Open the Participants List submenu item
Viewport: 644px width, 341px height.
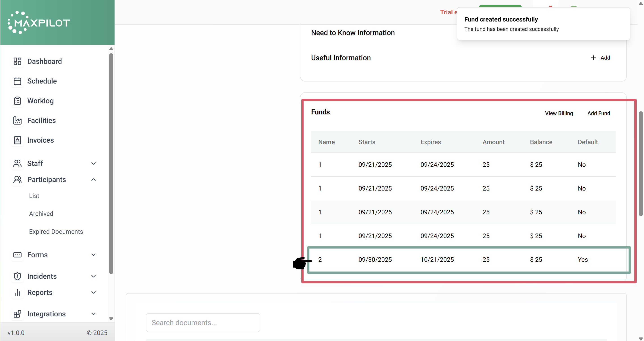coord(34,196)
